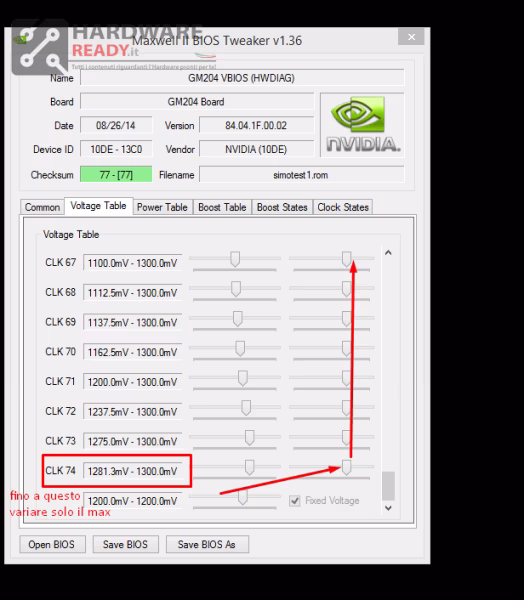
Task: Close the Maxwell II BIOS Tweaker window
Action: pyautogui.click(x=411, y=37)
